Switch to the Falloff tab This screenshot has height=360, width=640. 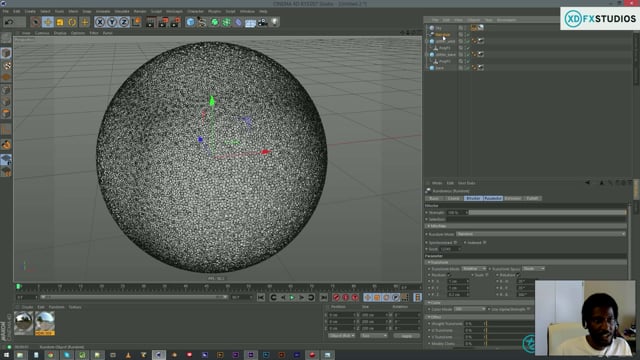532,198
